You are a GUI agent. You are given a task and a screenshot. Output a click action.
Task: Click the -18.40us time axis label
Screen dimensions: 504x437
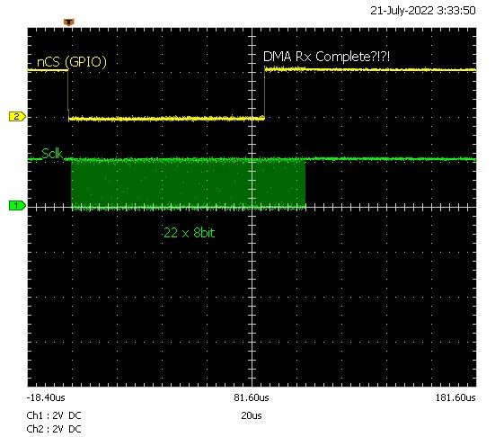(46, 397)
